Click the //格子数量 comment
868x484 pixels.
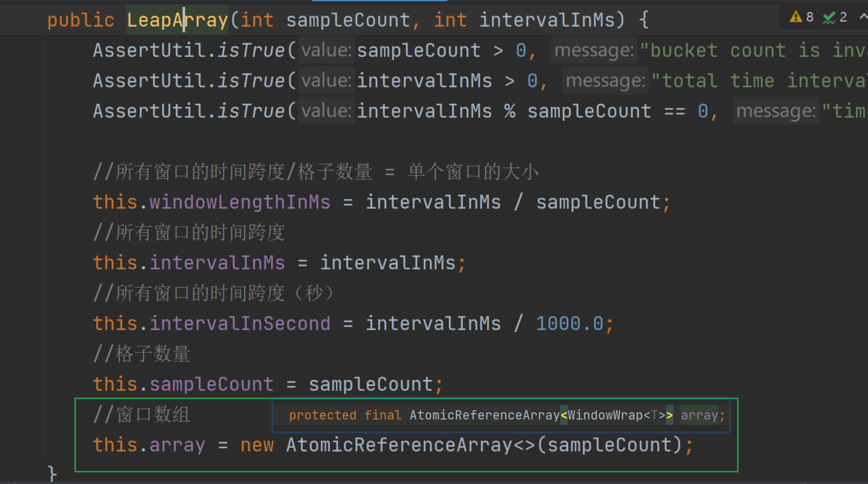(x=142, y=354)
